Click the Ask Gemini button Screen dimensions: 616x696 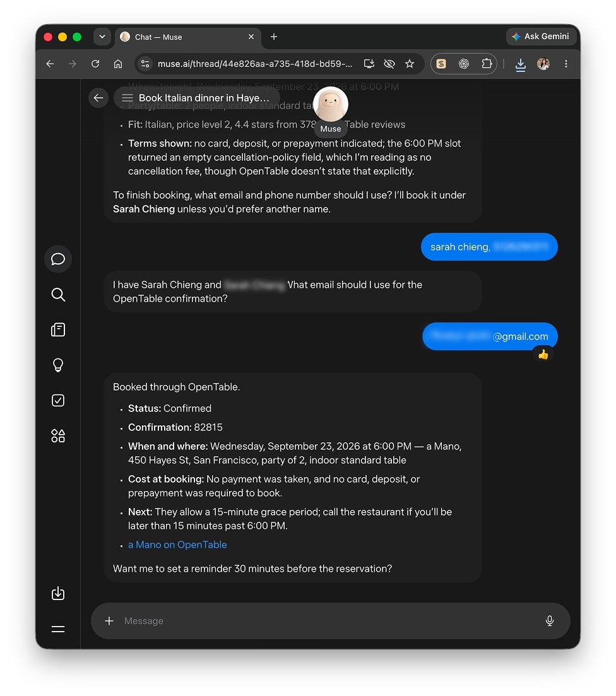point(540,37)
